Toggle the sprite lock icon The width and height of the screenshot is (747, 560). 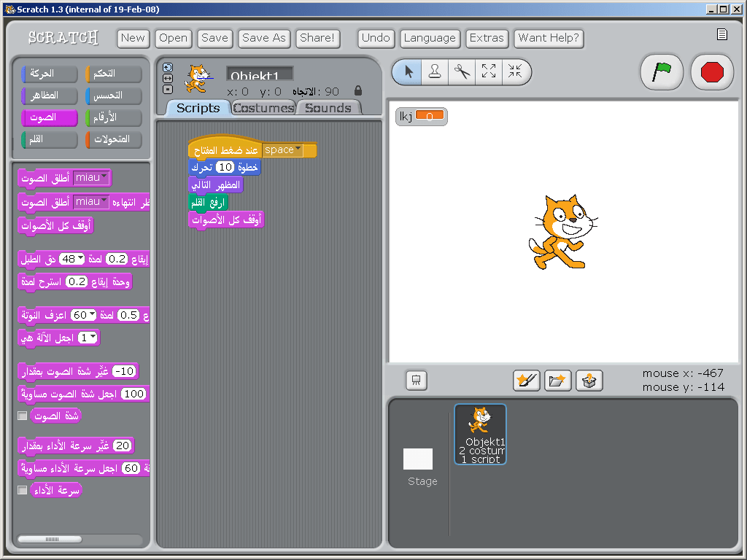click(x=357, y=91)
